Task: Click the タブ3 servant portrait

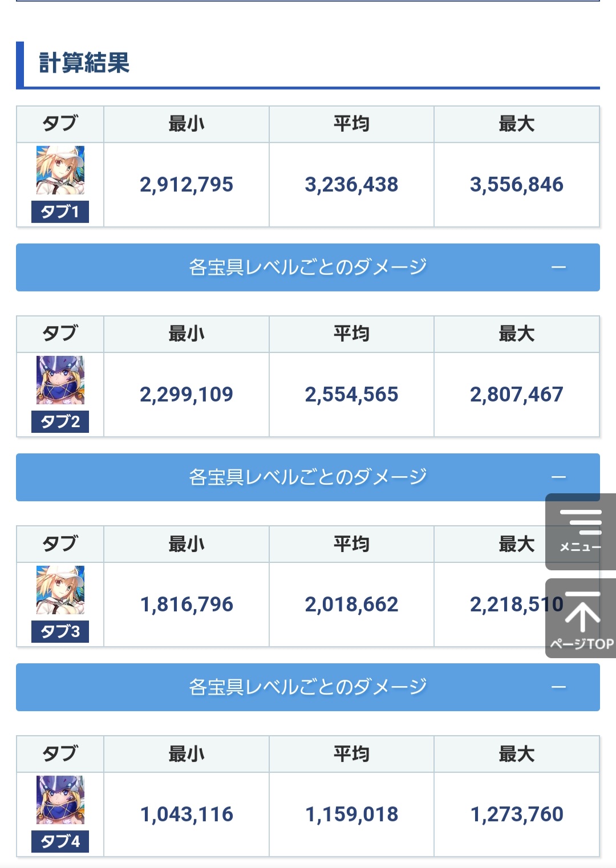Action: pos(60,590)
